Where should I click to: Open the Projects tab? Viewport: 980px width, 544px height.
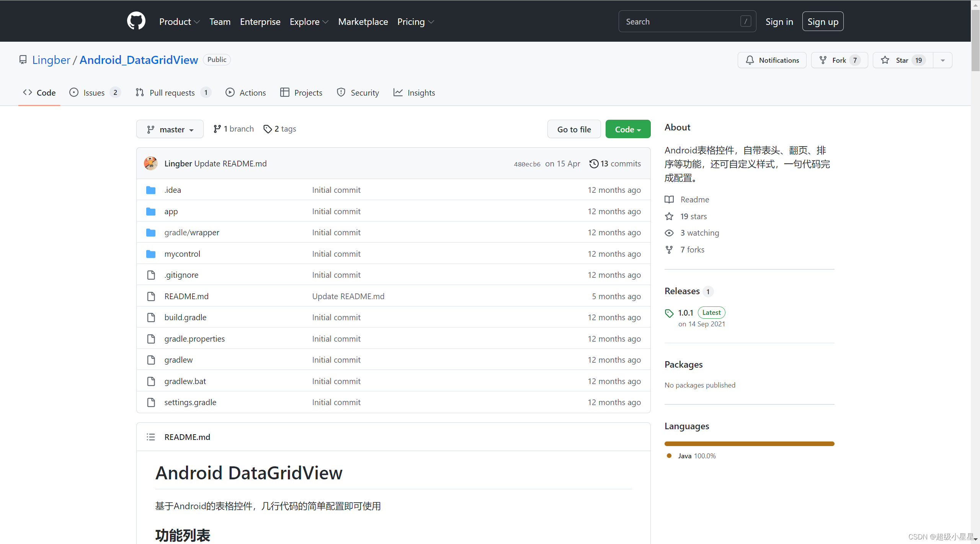[301, 93]
